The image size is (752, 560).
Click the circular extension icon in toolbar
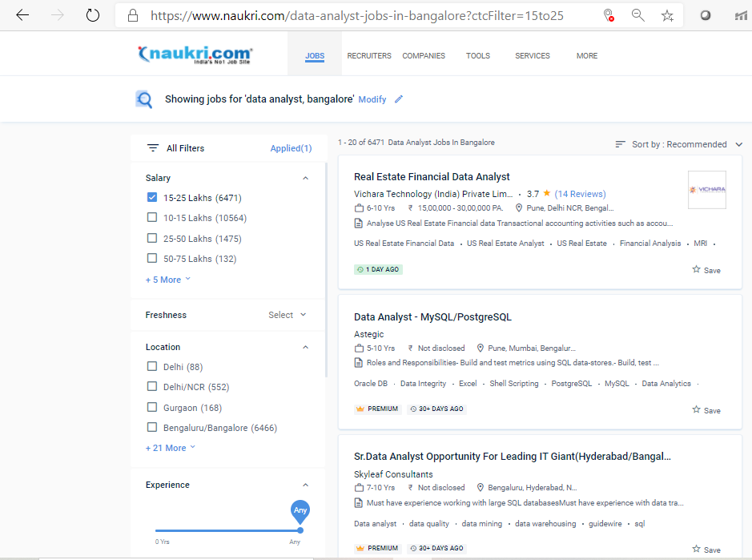[706, 15]
